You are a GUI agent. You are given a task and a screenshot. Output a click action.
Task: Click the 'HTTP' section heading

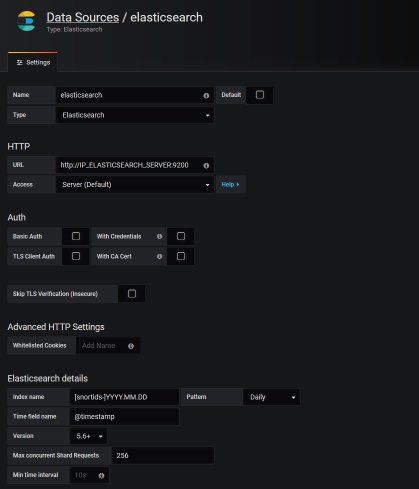click(x=19, y=146)
